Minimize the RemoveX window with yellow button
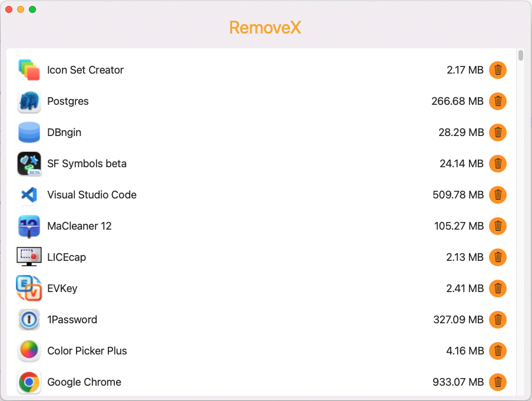 21,9
